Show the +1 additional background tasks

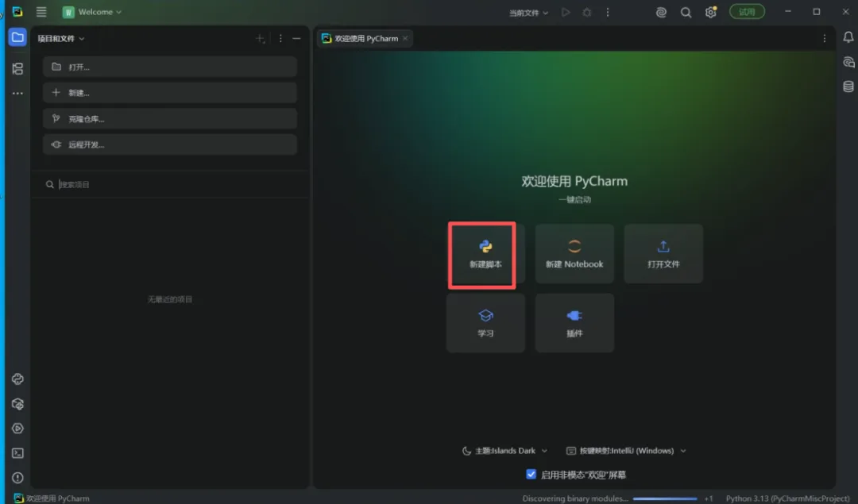(x=709, y=498)
